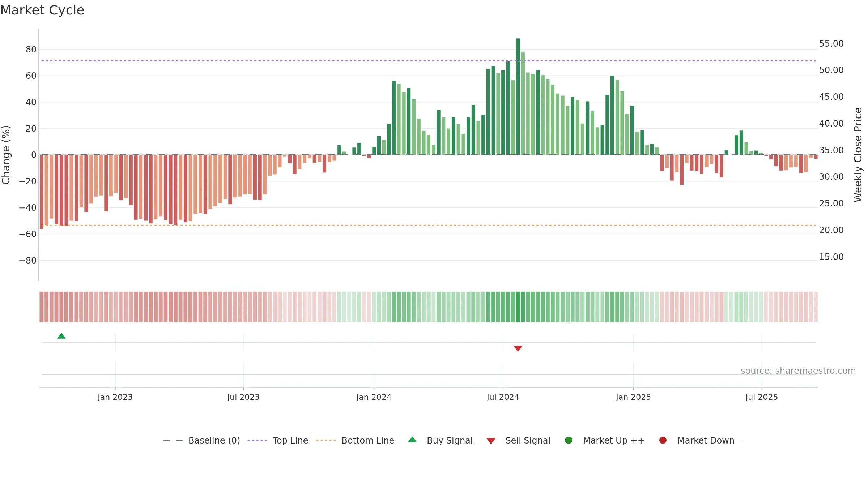The height and width of the screenshot is (488, 868).
Task: Click the 35.00 price axis value
Action: tap(831, 150)
